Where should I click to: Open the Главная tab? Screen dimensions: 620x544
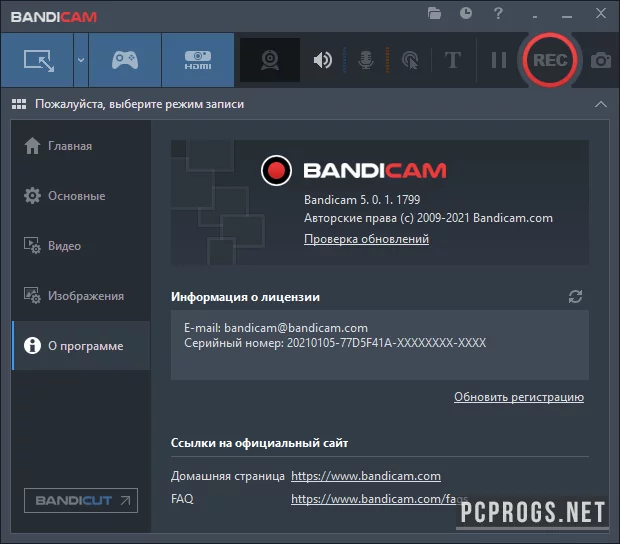click(81, 146)
